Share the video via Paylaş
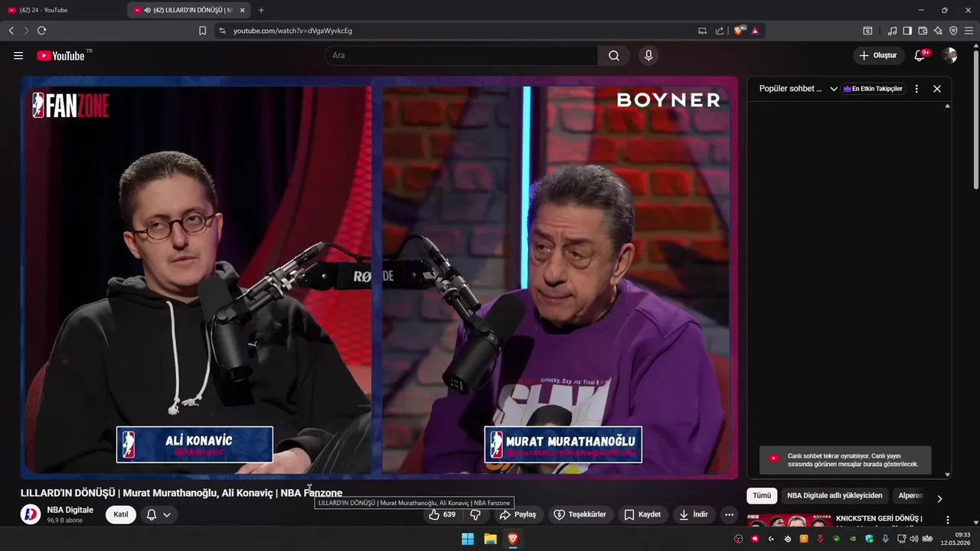The image size is (980, 551). (x=518, y=514)
